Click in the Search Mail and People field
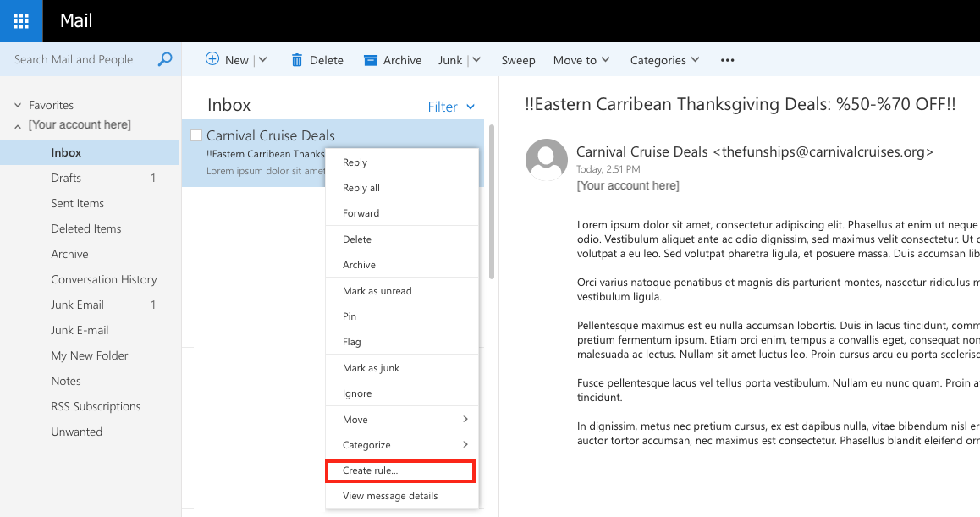 [80, 59]
